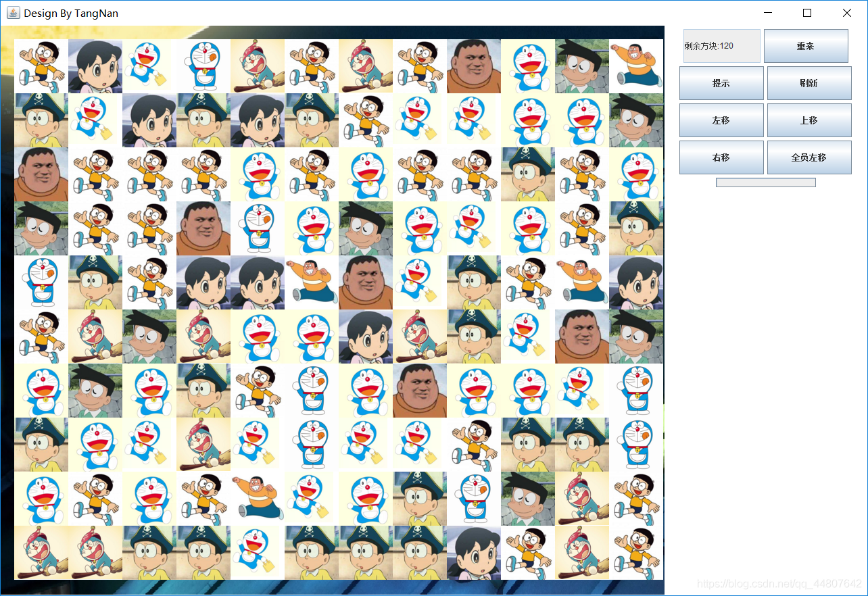Click the 重来 restart button

pos(806,46)
